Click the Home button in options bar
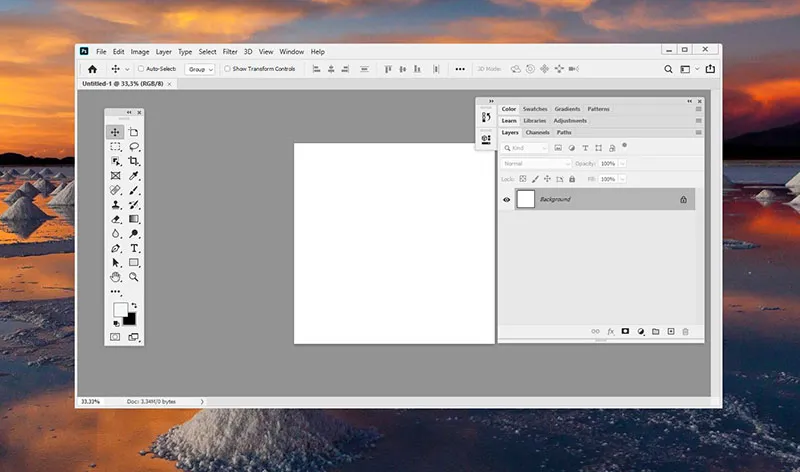 coord(93,69)
